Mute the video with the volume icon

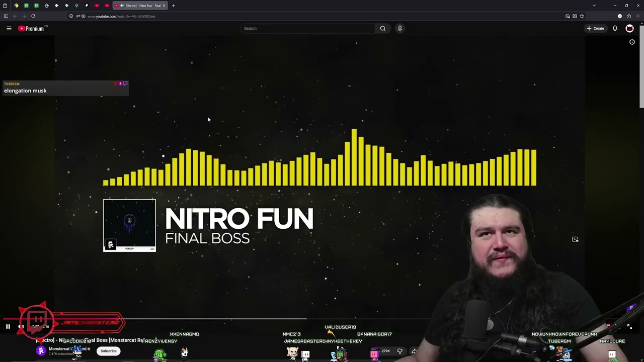tap(21, 327)
